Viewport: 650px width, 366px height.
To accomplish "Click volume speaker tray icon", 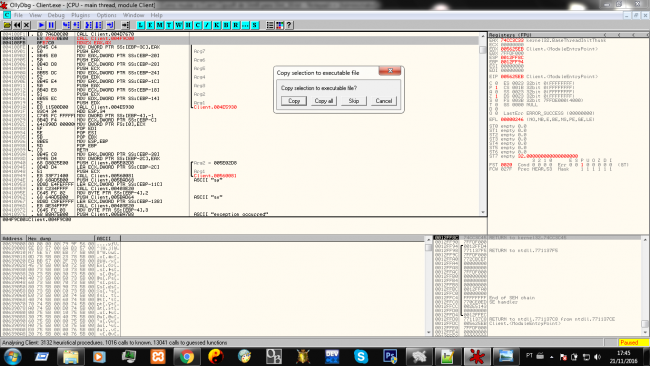I will [x=597, y=356].
